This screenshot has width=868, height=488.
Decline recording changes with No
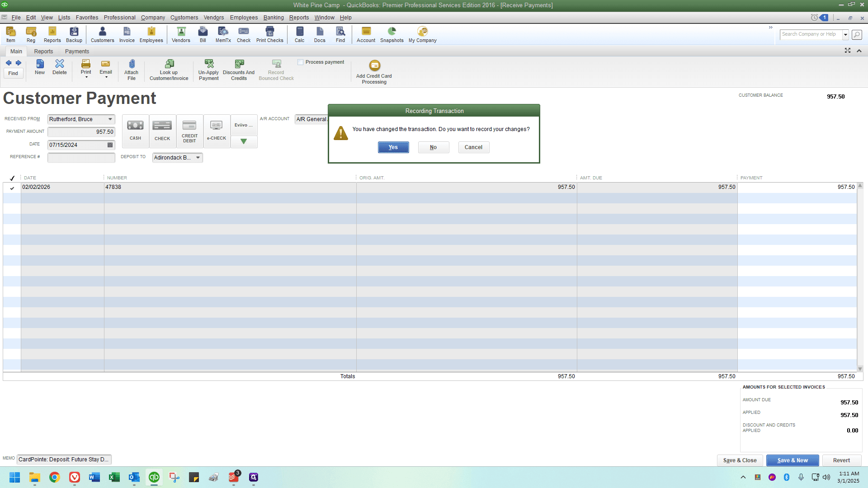pos(433,147)
